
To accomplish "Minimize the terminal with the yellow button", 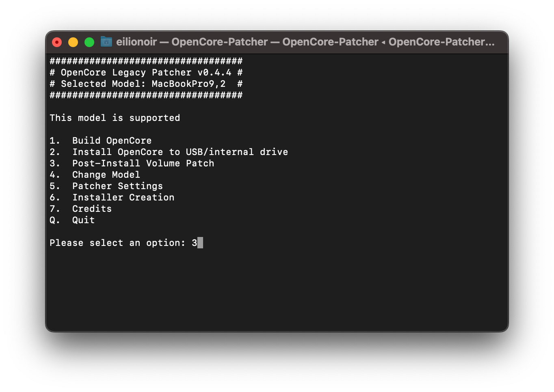I will pyautogui.click(x=73, y=42).
